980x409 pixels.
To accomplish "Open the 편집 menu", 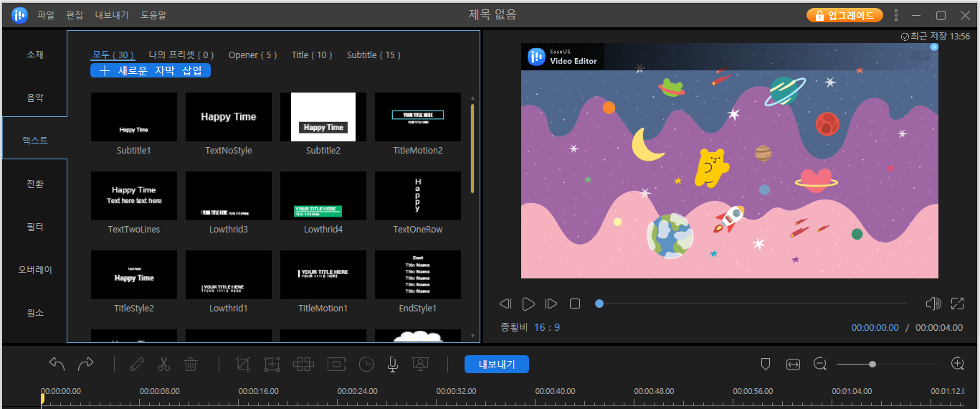I will [x=75, y=15].
